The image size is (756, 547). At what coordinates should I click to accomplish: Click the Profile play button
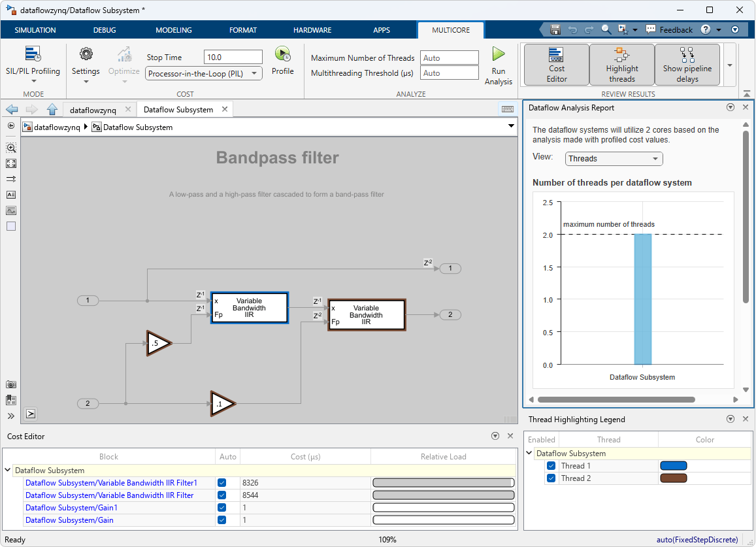click(282, 61)
